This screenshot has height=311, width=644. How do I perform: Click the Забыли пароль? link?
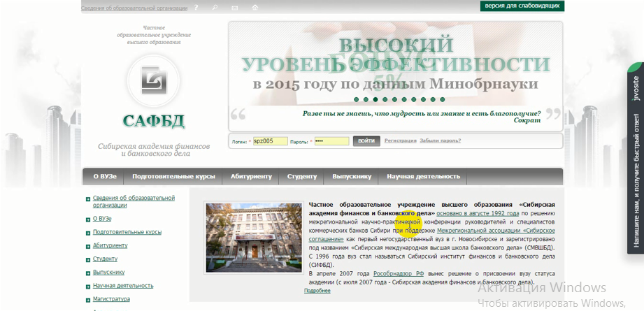(x=440, y=140)
